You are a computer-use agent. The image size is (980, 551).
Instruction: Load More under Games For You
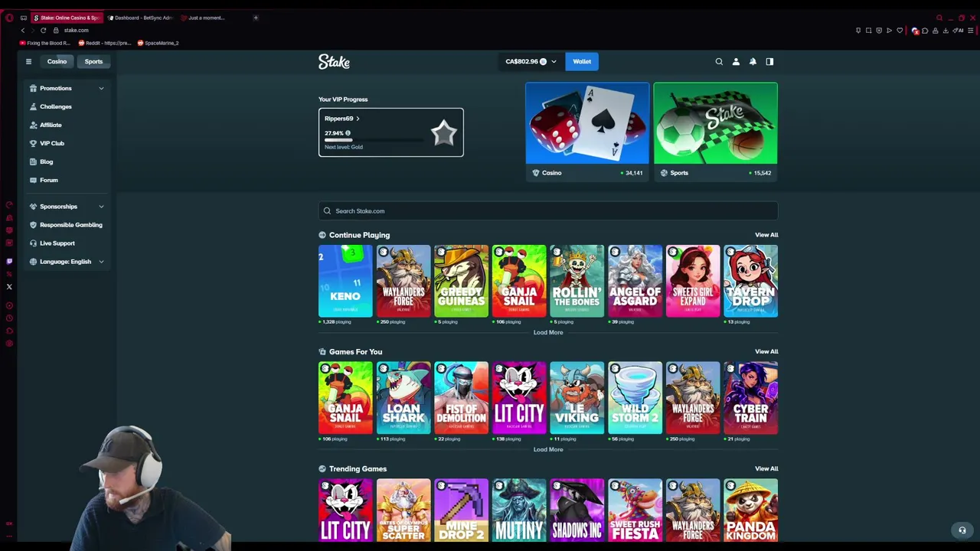[x=548, y=449]
